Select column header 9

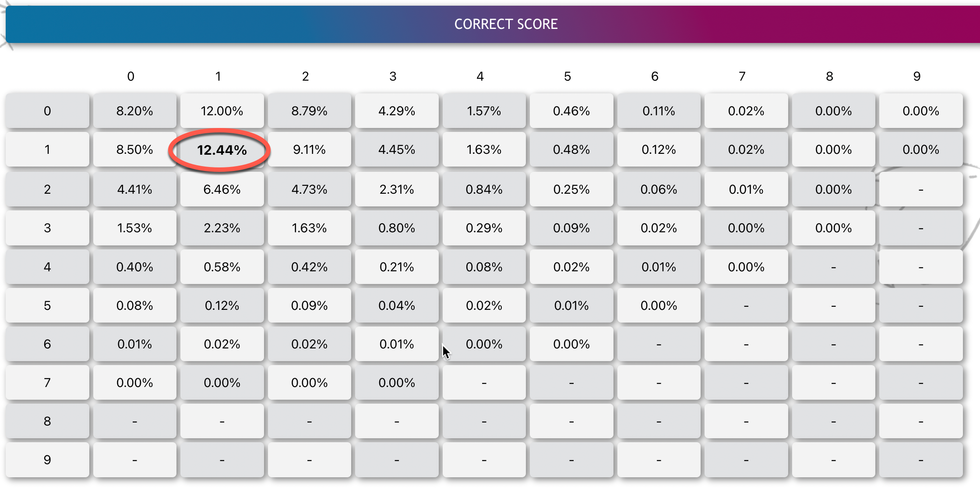[x=917, y=76]
